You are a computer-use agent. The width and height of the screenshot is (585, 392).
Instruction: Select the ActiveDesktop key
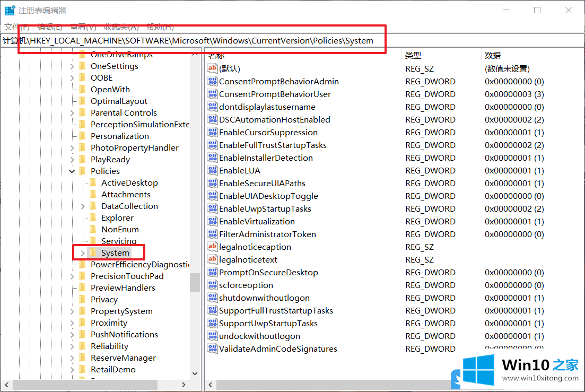tap(129, 183)
